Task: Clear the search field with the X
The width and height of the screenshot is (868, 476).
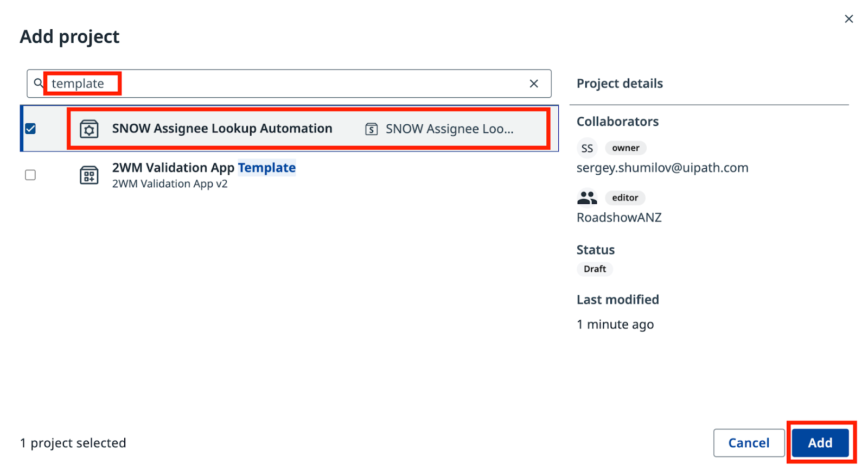Action: point(534,84)
